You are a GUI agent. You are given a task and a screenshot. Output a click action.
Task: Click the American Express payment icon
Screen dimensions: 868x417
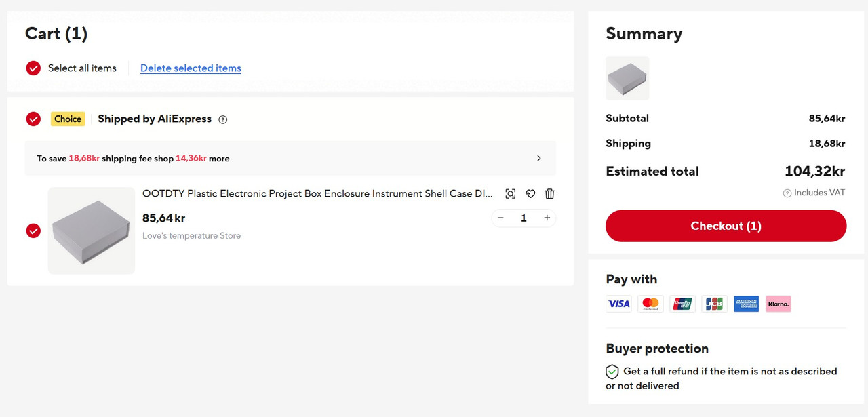(746, 304)
